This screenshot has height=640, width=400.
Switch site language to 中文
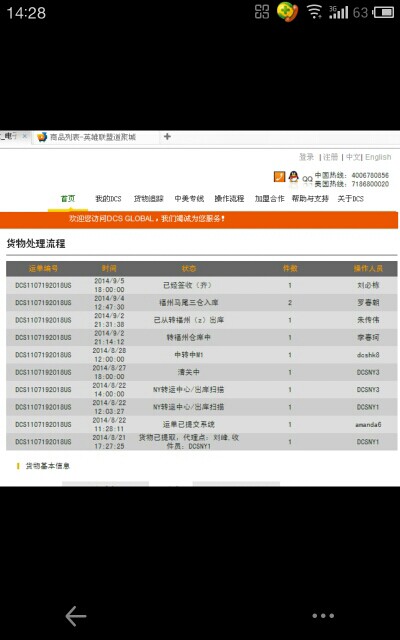[353, 157]
